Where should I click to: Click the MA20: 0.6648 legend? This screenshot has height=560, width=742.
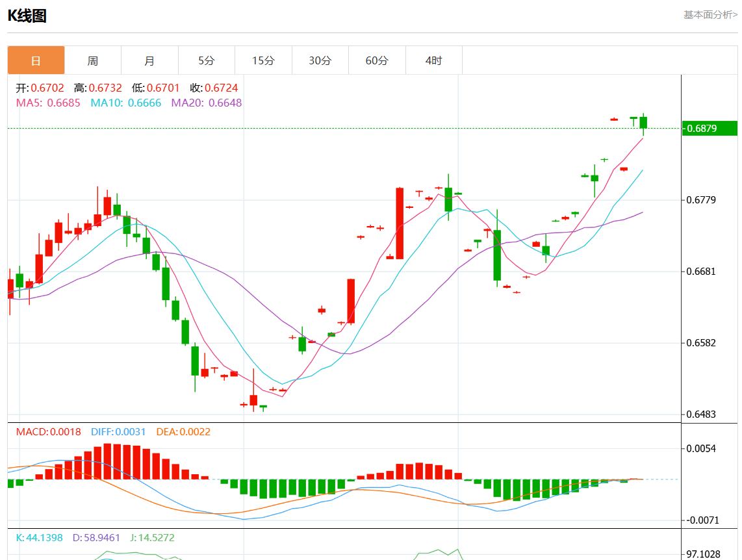[x=207, y=103]
